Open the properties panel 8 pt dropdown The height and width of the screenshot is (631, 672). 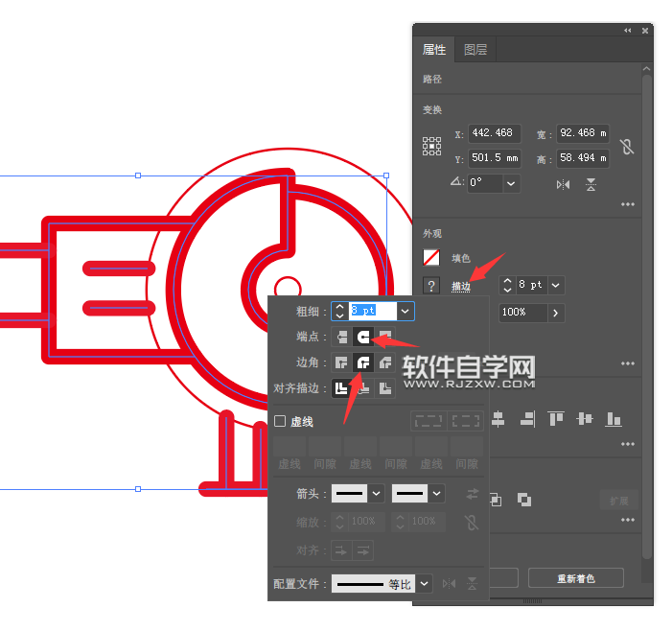[x=555, y=286]
